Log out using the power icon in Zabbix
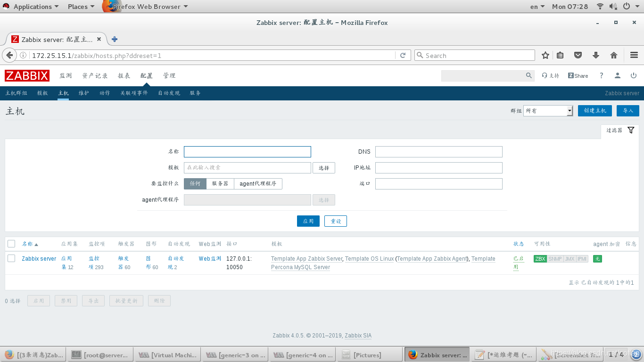Image resolution: width=644 pixels, height=362 pixels. pos(634,75)
